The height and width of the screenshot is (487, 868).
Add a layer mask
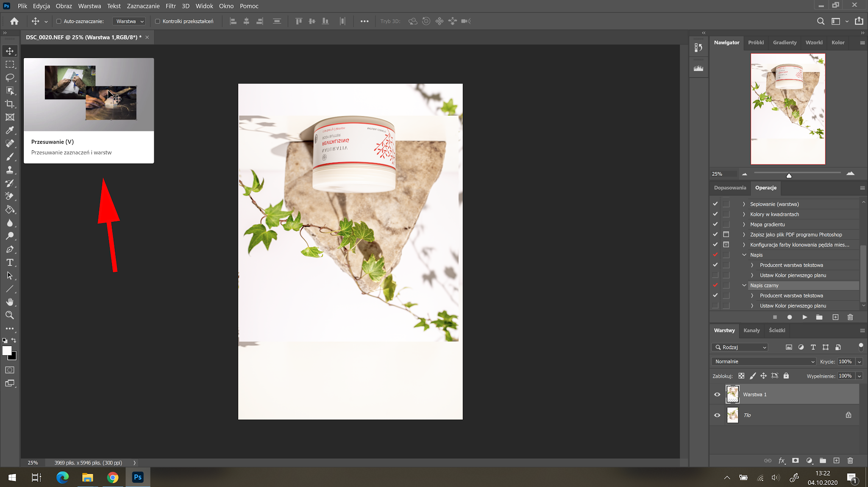pos(796,460)
